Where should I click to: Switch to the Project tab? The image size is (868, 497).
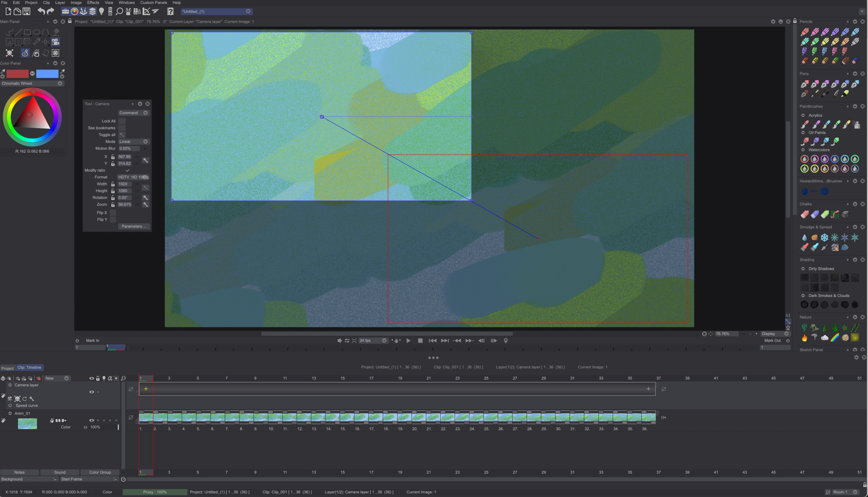[8, 368]
